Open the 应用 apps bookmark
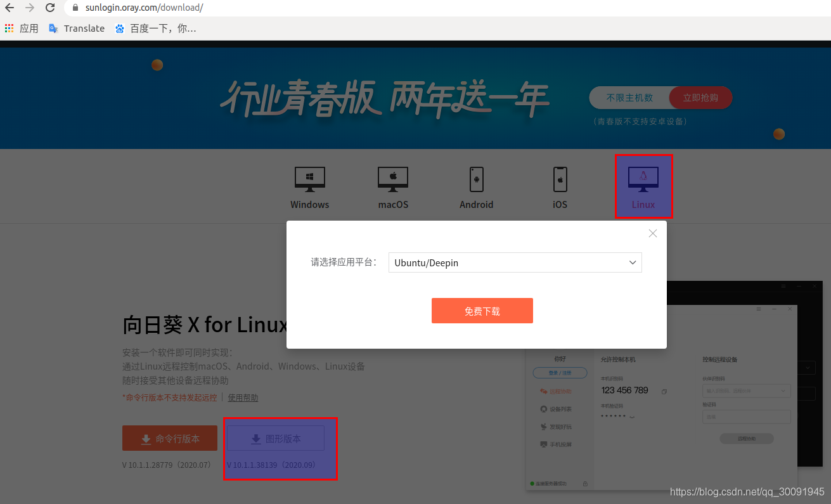Viewport: 831px width, 504px height. click(22, 29)
